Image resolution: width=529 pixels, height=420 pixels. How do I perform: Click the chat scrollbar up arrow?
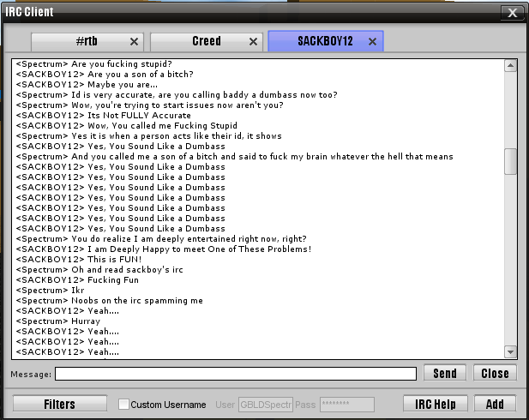point(510,65)
